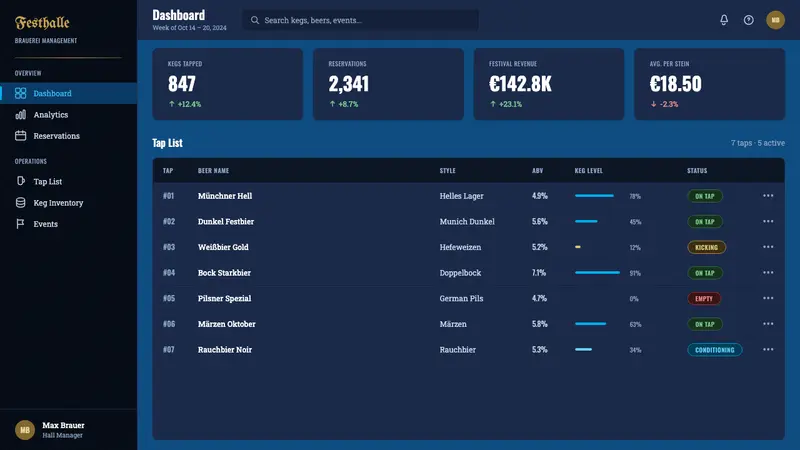
Task: Click the KICKING status badge
Action: tap(706, 247)
